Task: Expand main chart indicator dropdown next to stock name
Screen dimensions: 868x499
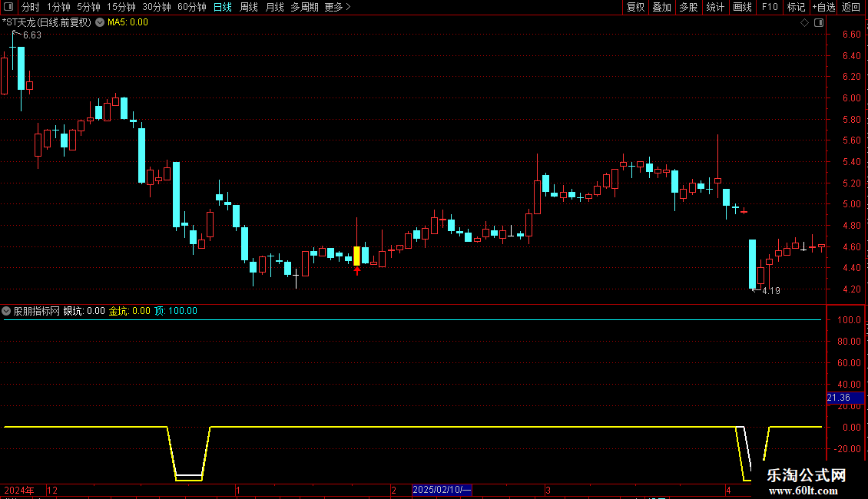Action: click(x=100, y=22)
